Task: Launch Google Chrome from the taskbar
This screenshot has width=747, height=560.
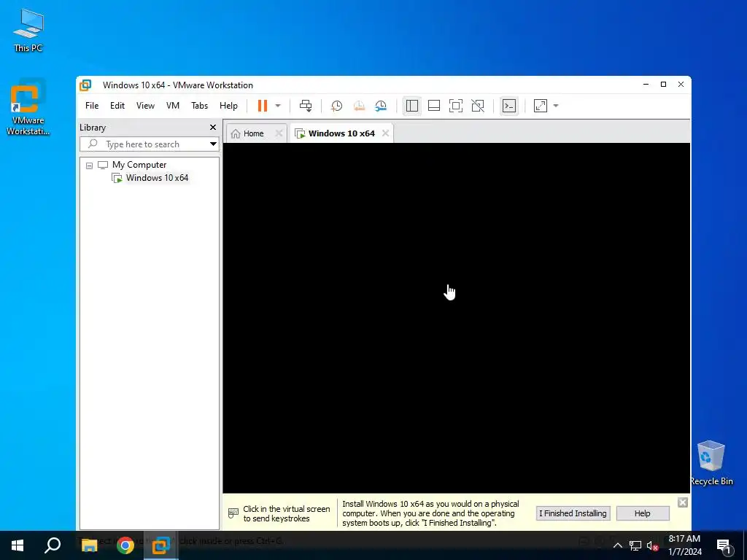Action: pos(125,545)
